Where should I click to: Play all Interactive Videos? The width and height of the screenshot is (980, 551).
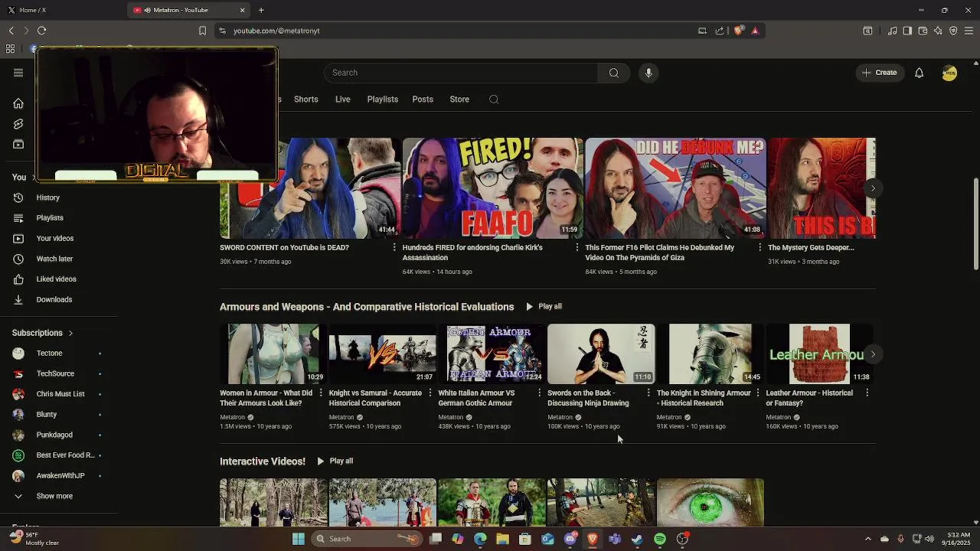click(335, 461)
